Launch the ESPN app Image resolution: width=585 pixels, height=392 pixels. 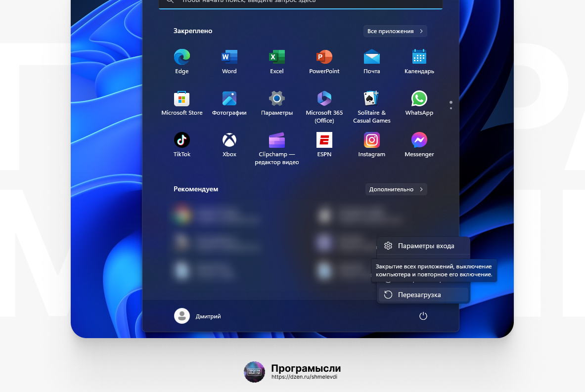point(324,145)
